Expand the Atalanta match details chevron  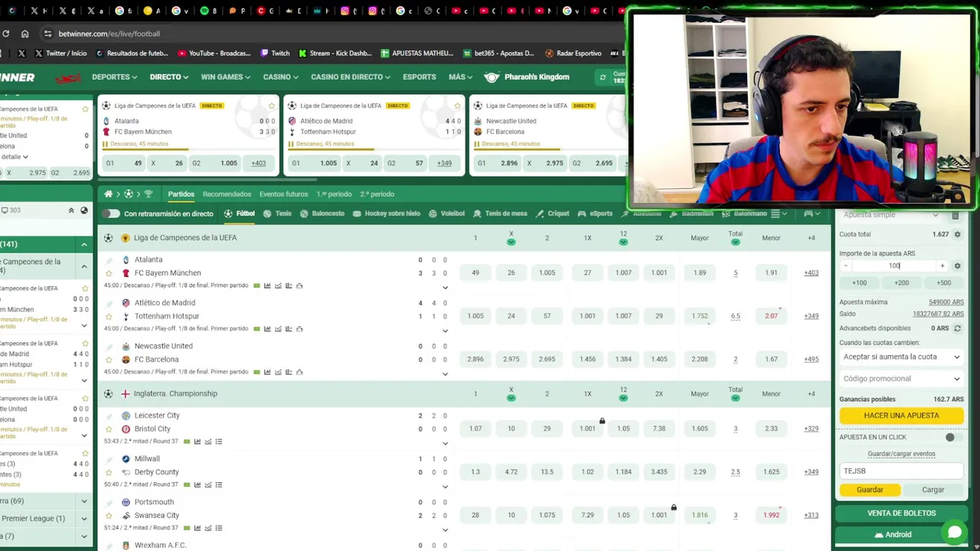[445, 288]
